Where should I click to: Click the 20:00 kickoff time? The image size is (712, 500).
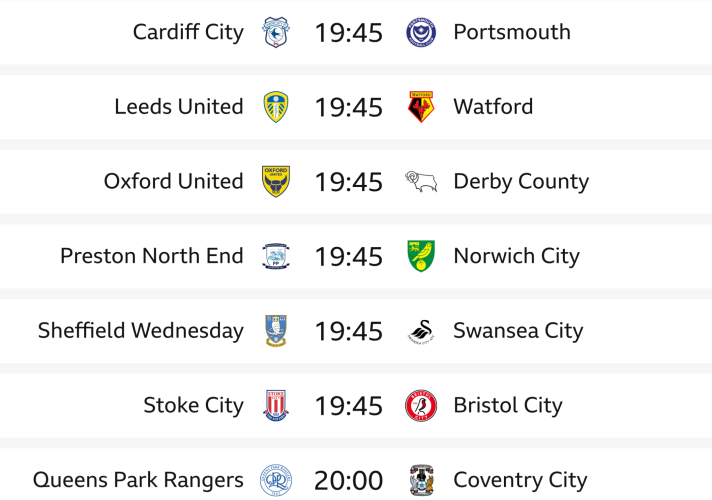(348, 480)
